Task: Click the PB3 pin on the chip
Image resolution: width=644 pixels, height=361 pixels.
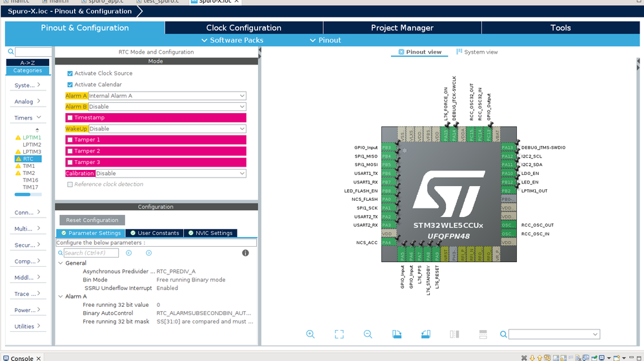Action: point(388,148)
